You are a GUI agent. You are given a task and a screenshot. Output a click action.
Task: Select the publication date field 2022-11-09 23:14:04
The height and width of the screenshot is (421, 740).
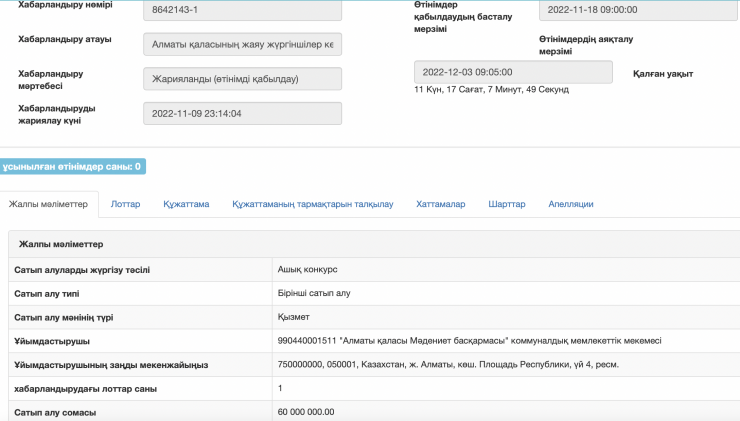[x=242, y=114]
